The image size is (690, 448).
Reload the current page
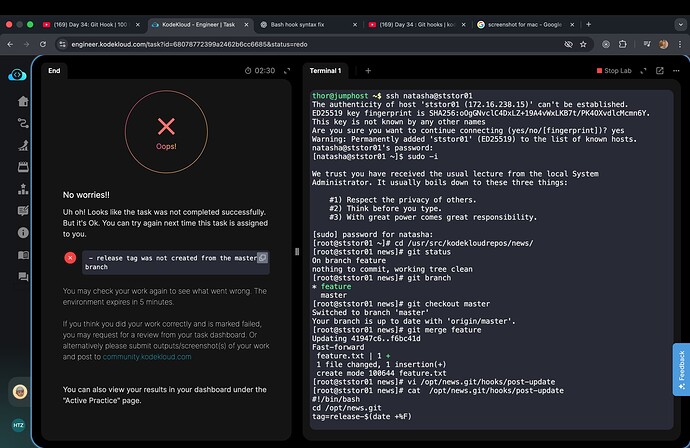point(43,44)
